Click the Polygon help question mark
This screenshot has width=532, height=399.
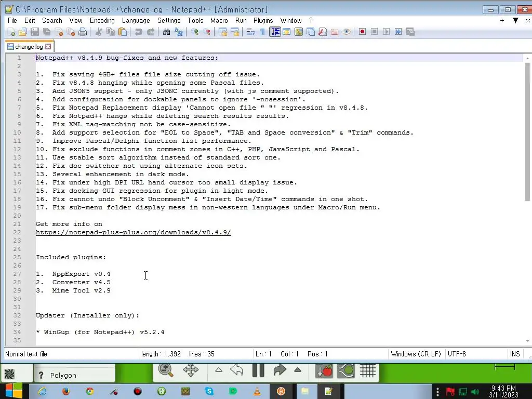[41, 375]
